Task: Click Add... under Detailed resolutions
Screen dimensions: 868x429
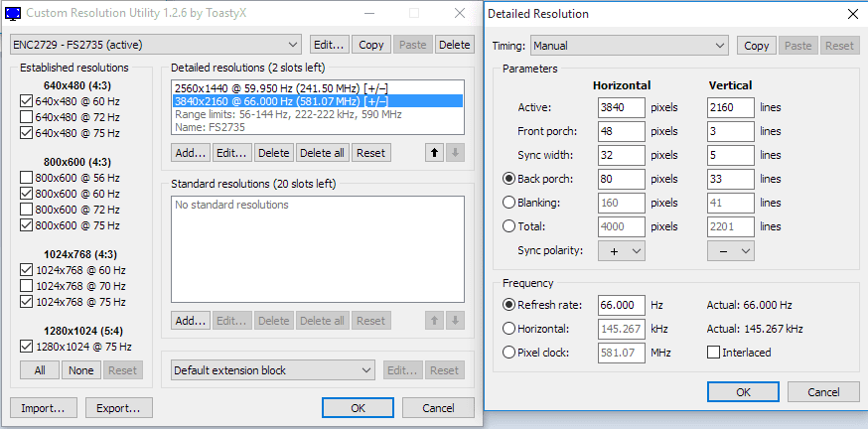Action: click(x=191, y=153)
